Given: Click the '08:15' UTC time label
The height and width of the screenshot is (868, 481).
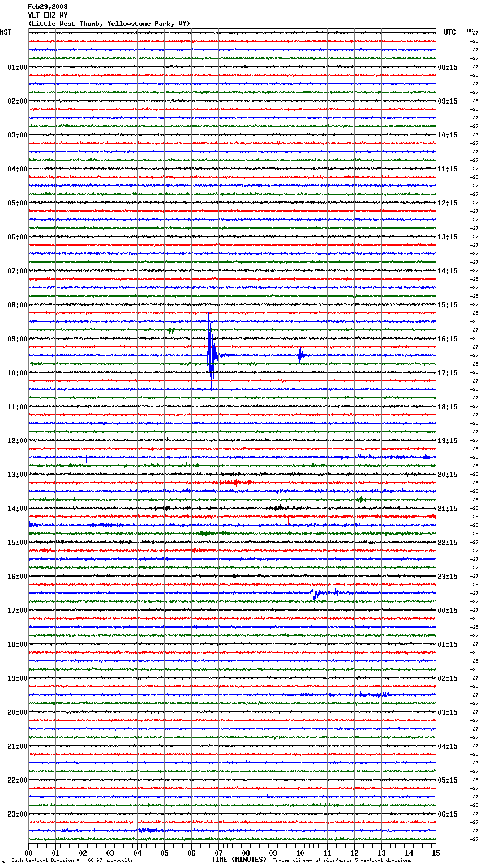Looking at the screenshot, I should [x=448, y=67].
